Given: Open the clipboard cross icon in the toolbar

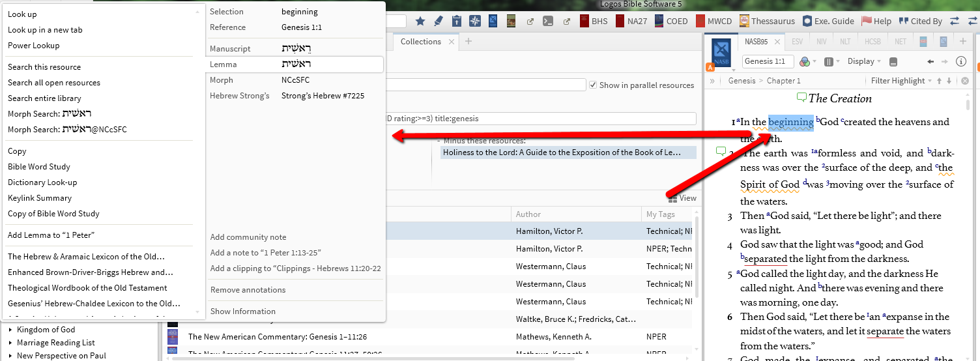Looking at the screenshot, I should (457, 21).
